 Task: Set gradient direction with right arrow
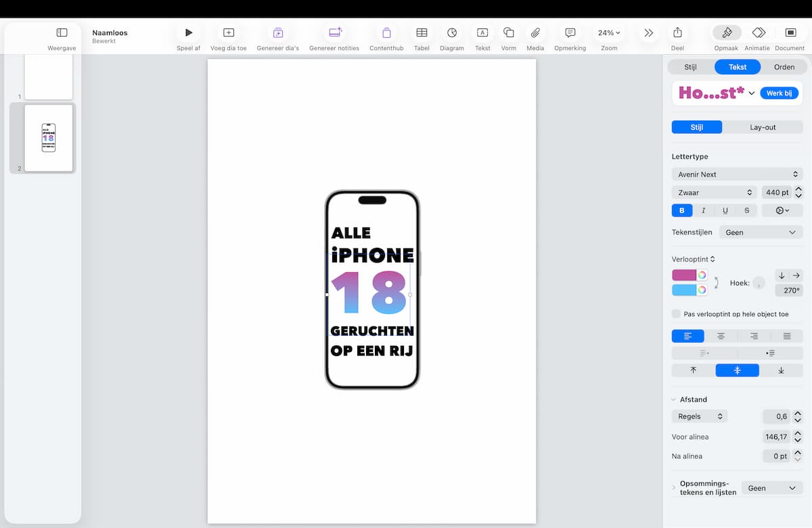click(796, 276)
